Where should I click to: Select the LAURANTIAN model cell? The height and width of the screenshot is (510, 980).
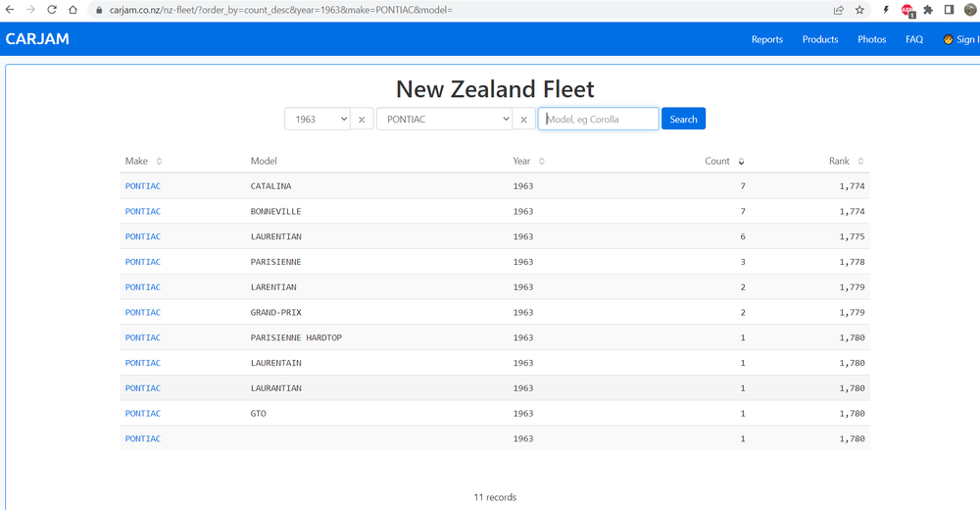coord(275,388)
